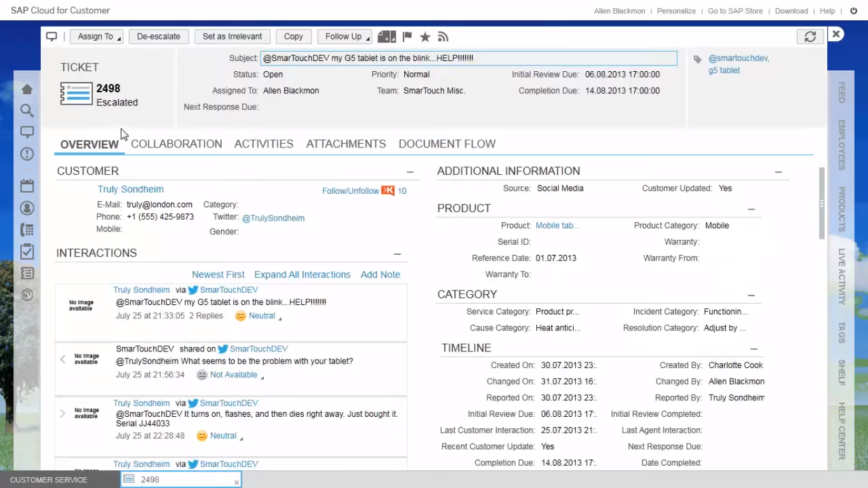Expand the sentiment dropdown beside Not Available
The width and height of the screenshot is (868, 488).
262,377
